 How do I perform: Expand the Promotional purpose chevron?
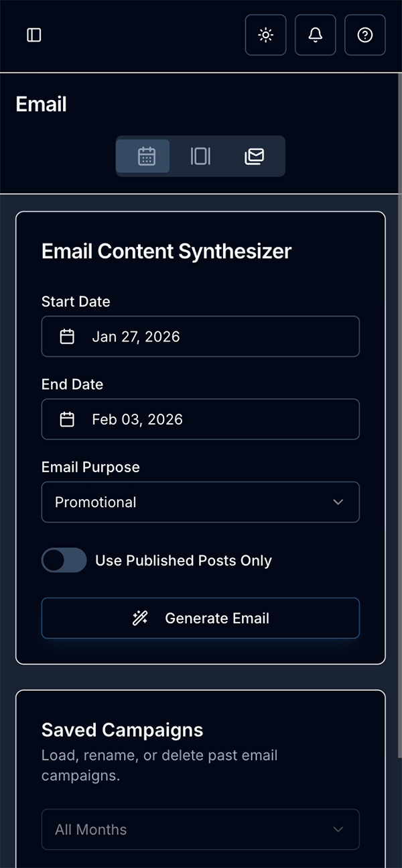tap(338, 502)
